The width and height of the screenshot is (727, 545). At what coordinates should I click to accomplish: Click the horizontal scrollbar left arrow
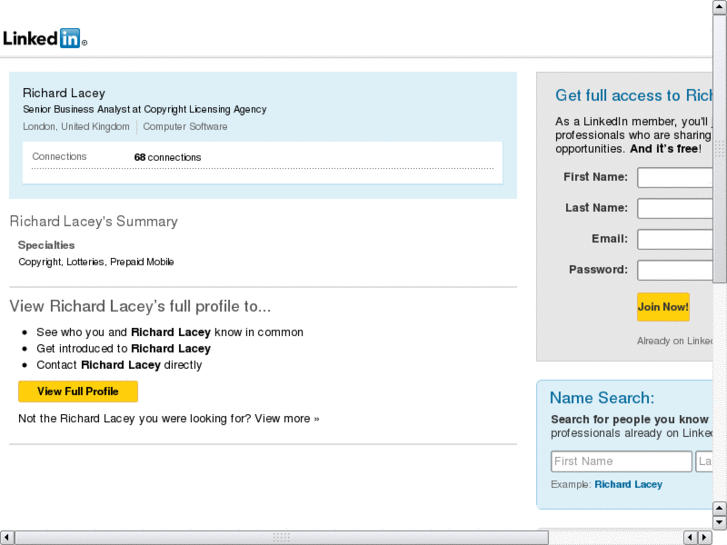coord(7,537)
